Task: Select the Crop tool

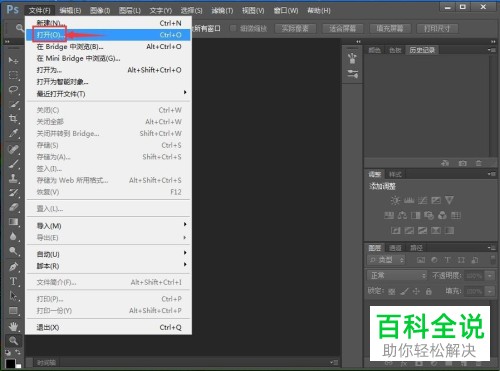Action: (x=13, y=119)
